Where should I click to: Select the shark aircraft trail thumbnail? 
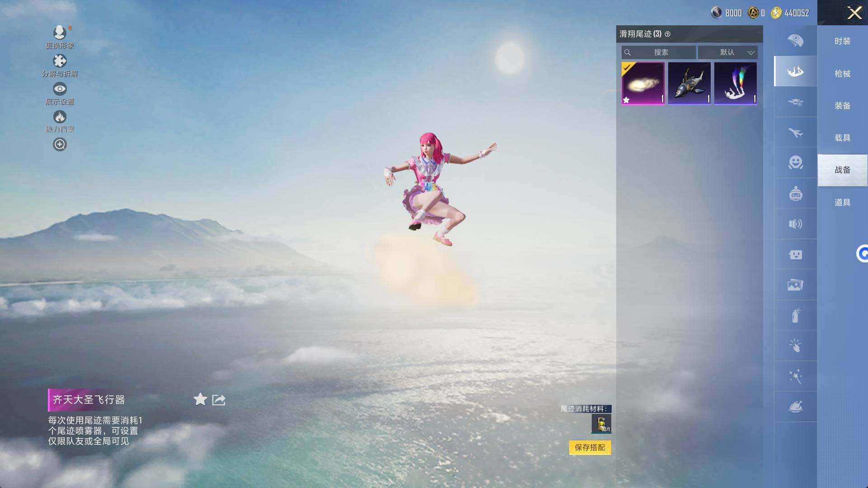[x=689, y=83]
